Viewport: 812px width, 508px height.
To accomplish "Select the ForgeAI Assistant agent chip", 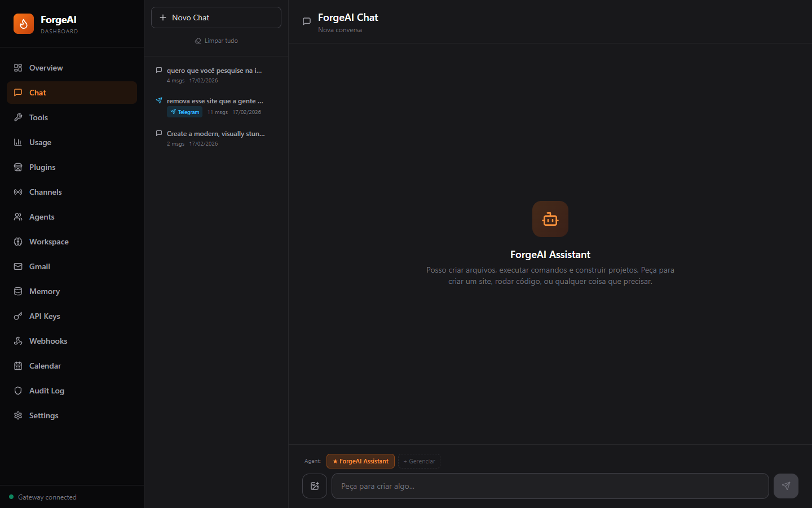I will tap(360, 461).
